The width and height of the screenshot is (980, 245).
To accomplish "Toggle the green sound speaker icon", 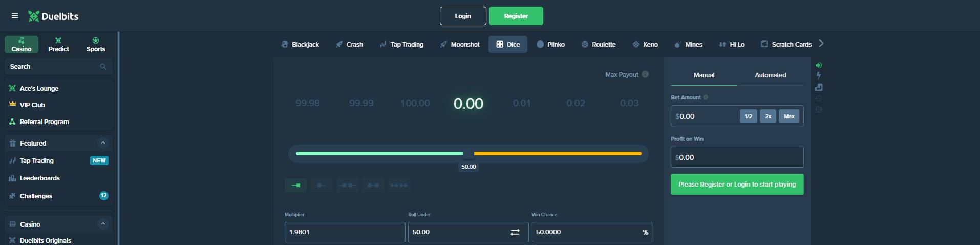I will (x=819, y=65).
